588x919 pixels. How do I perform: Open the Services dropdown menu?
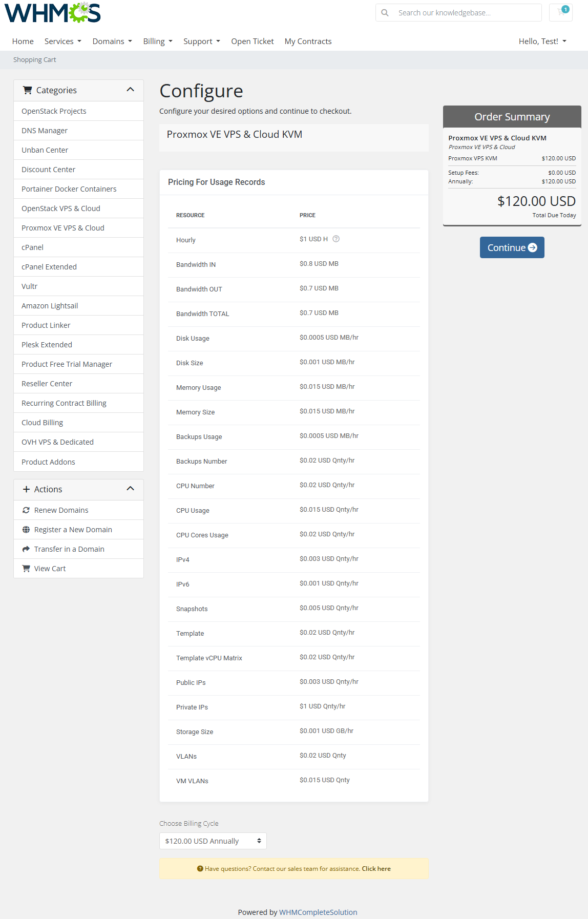coord(63,41)
